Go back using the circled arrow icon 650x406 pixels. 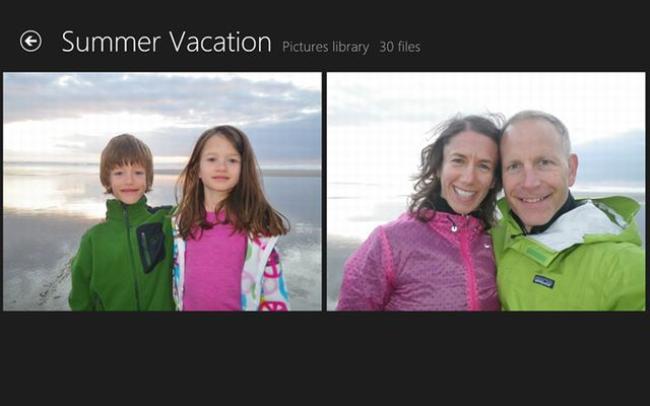click(x=31, y=41)
